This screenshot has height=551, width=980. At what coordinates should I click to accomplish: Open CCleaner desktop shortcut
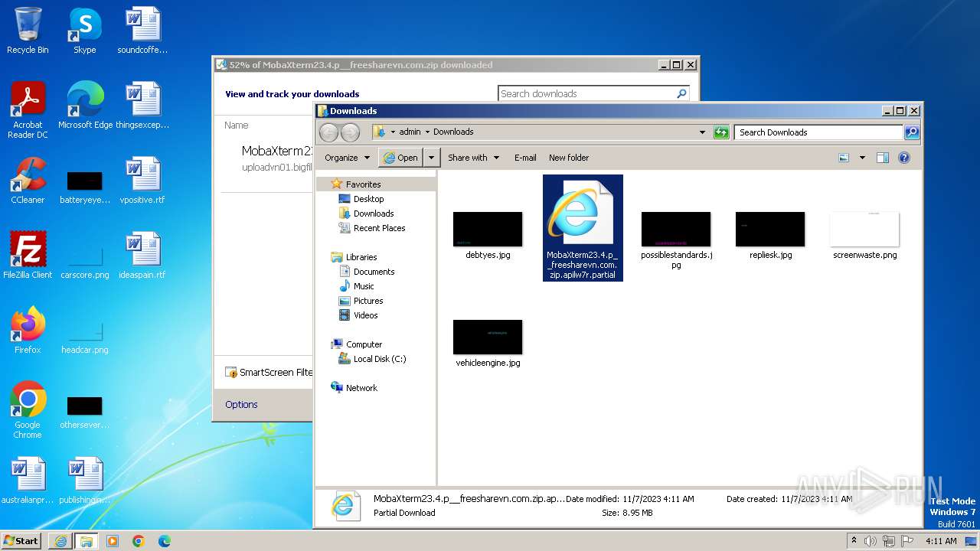tap(28, 181)
